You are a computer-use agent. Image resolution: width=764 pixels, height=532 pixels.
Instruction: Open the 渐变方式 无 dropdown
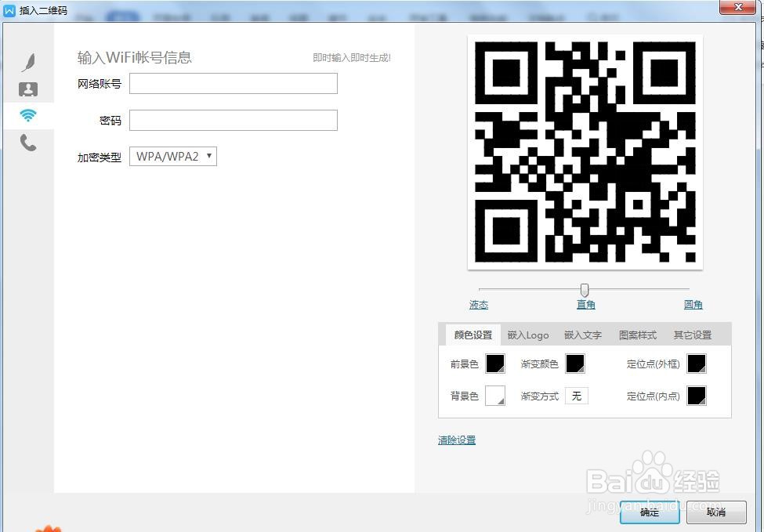pos(577,396)
